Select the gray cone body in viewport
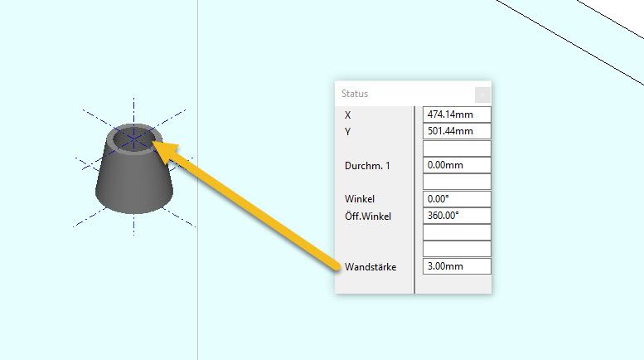 [x=135, y=182]
